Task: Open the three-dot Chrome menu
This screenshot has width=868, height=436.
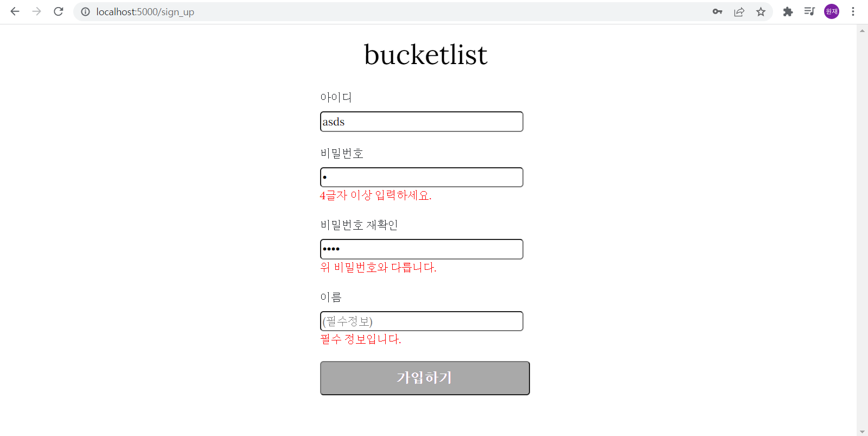Action: tap(853, 11)
